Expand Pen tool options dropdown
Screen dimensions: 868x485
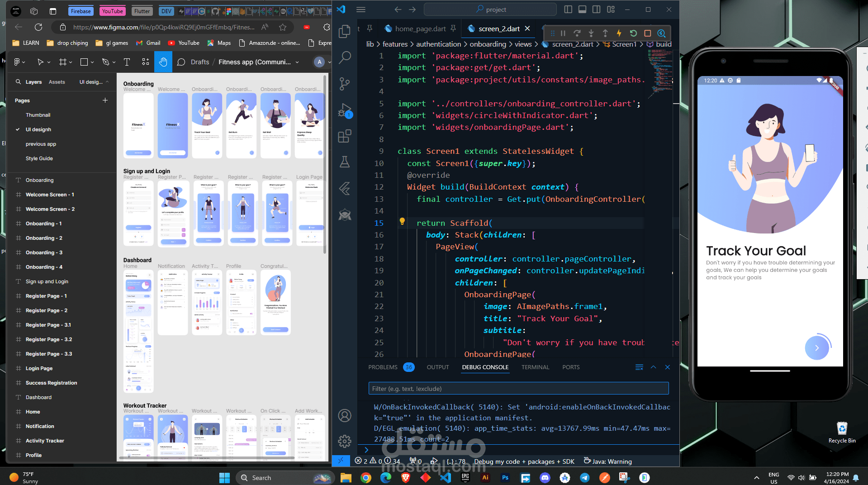coord(114,62)
